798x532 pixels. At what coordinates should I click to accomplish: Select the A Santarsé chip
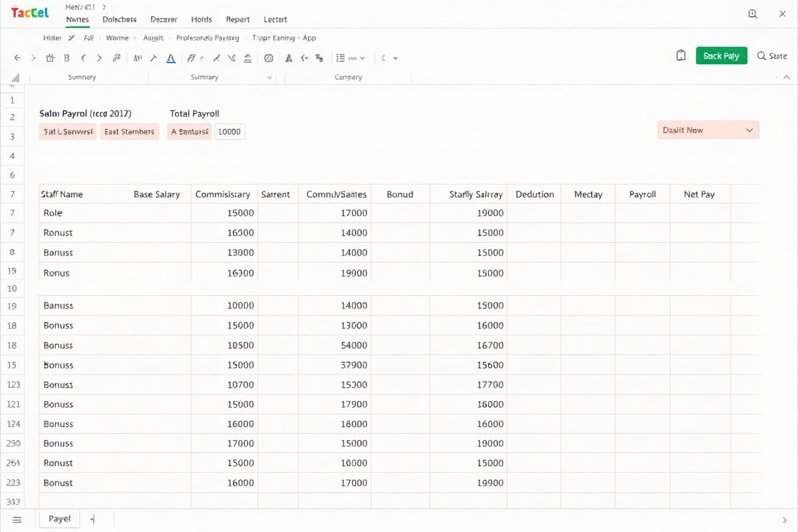[190, 132]
